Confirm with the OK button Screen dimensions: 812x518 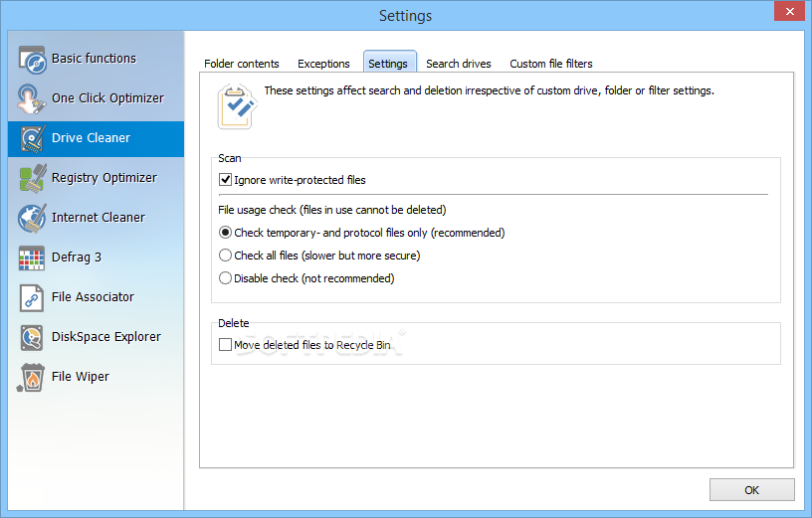[751, 489]
